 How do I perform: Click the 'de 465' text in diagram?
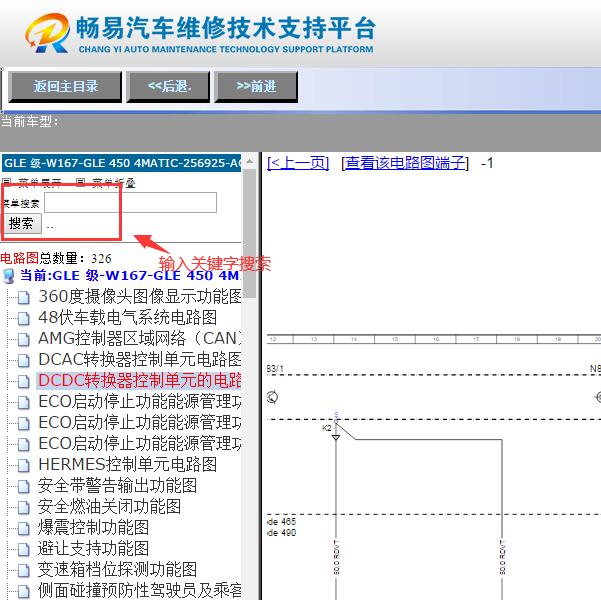pyautogui.click(x=282, y=522)
